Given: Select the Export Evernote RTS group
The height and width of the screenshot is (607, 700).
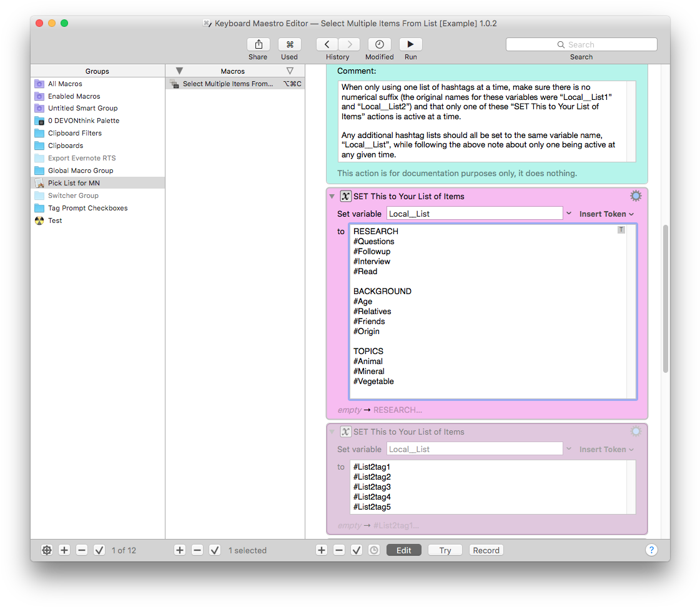Looking at the screenshot, I should click(98, 159).
